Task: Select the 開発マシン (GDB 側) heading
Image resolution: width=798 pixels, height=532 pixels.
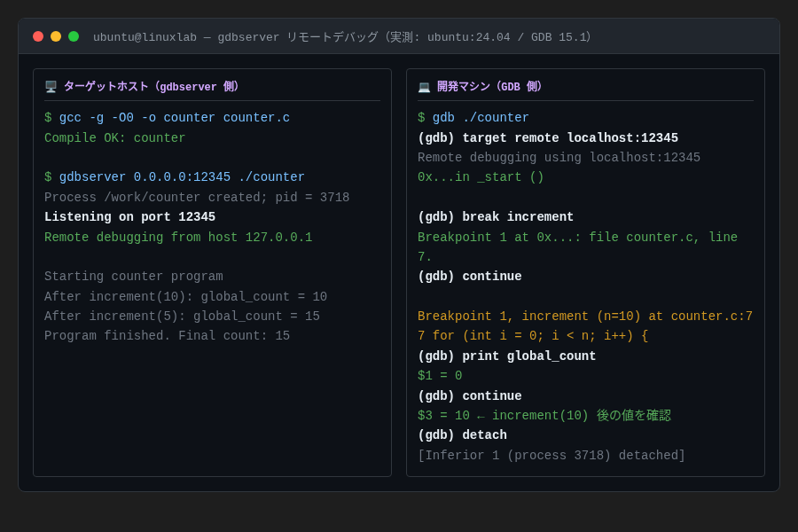Action: click(489, 87)
